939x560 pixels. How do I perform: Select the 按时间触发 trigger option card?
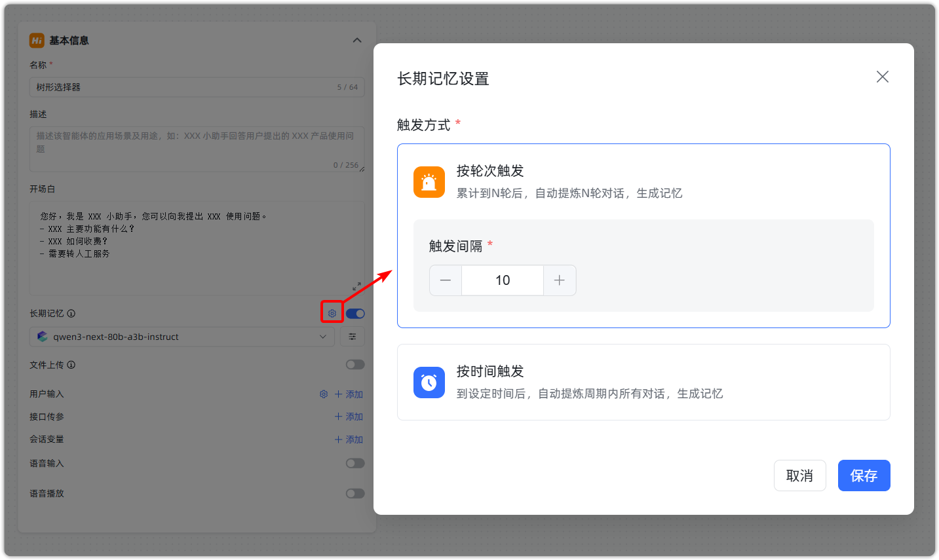[x=643, y=382]
